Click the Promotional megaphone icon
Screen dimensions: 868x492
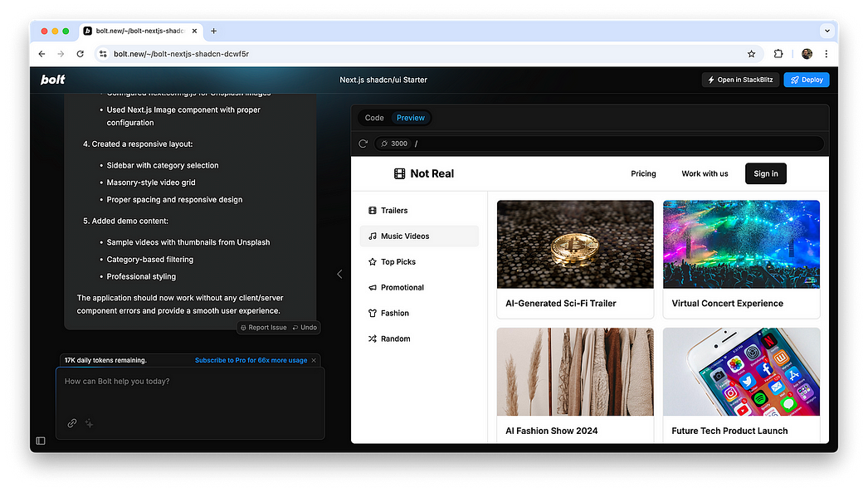(x=373, y=287)
